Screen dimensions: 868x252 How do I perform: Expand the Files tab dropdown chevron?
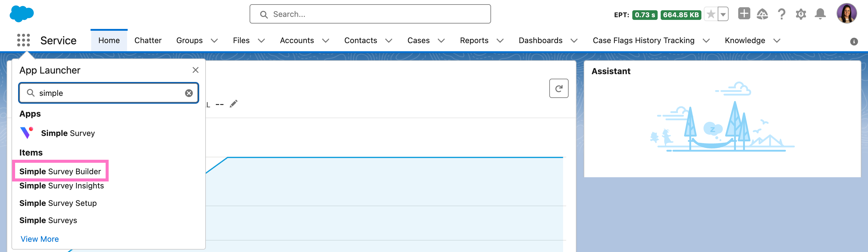[261, 41]
